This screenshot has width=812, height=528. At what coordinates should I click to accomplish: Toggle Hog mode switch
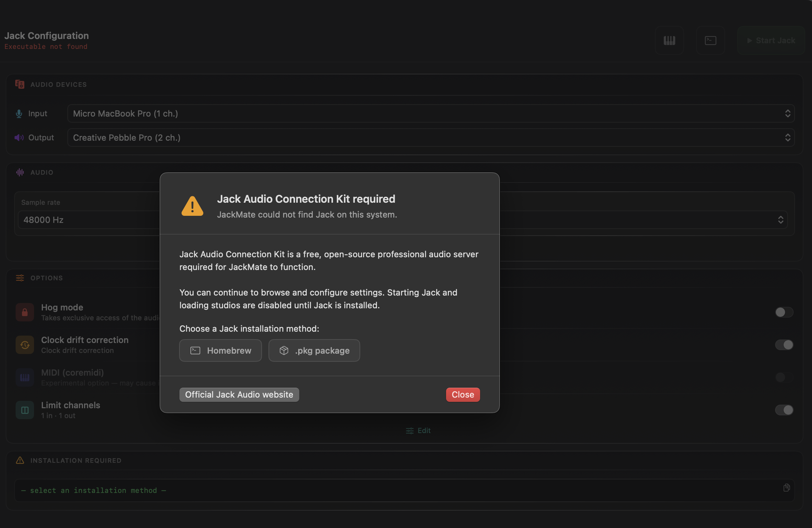(x=784, y=312)
